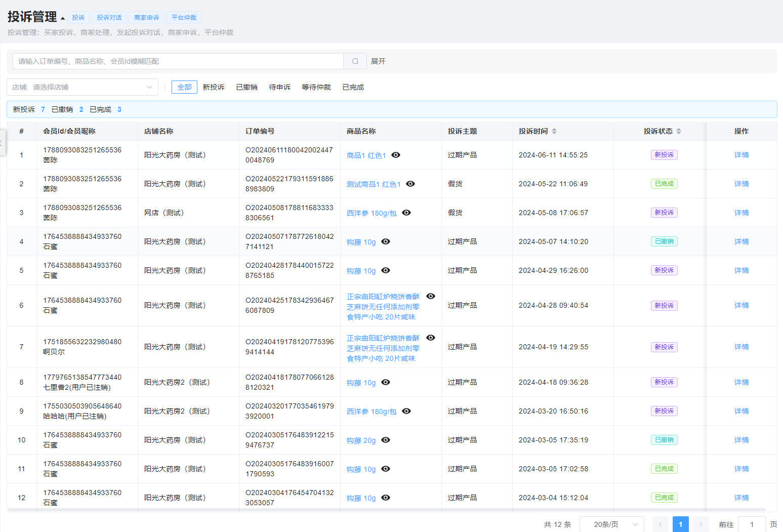Open product link 钩藤 20g
Screen dimensions: 783x532
(361, 440)
